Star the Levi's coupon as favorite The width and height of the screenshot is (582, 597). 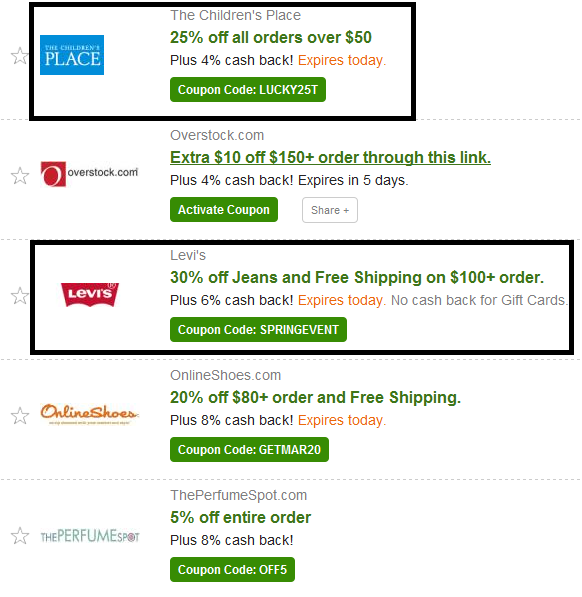click(x=19, y=295)
